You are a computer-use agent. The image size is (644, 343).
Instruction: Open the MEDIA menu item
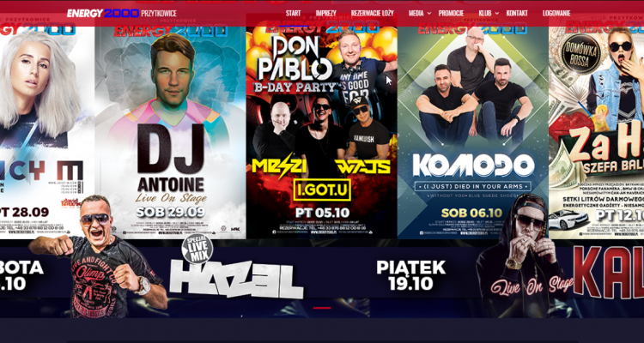(416, 13)
